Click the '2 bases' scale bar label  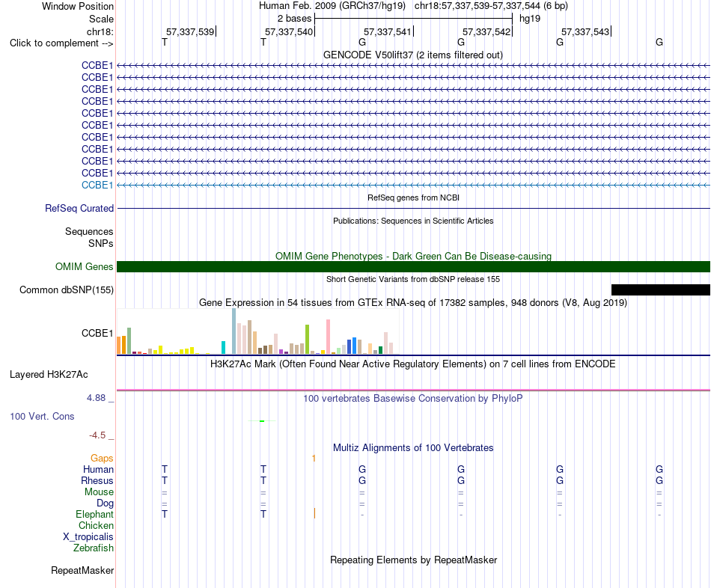tap(294, 19)
